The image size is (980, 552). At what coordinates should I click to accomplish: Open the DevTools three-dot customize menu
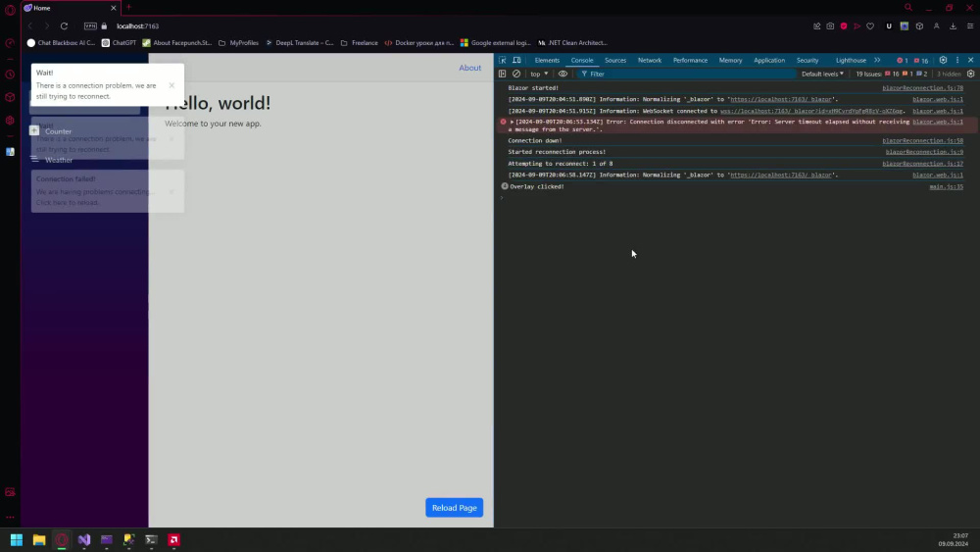(x=957, y=60)
